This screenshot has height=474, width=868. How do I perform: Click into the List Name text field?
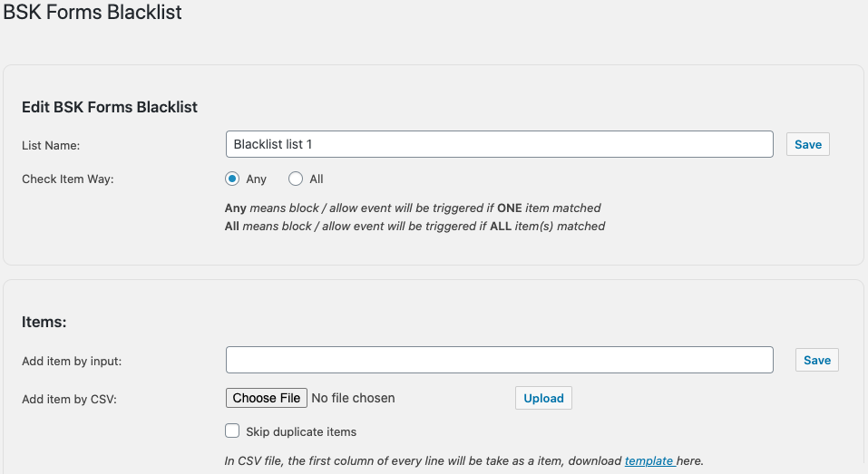[500, 144]
